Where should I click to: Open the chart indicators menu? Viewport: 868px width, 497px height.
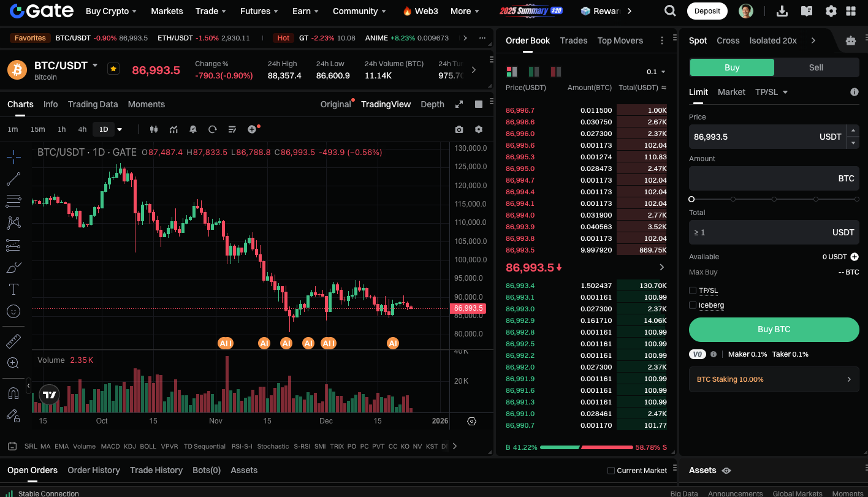(x=173, y=129)
